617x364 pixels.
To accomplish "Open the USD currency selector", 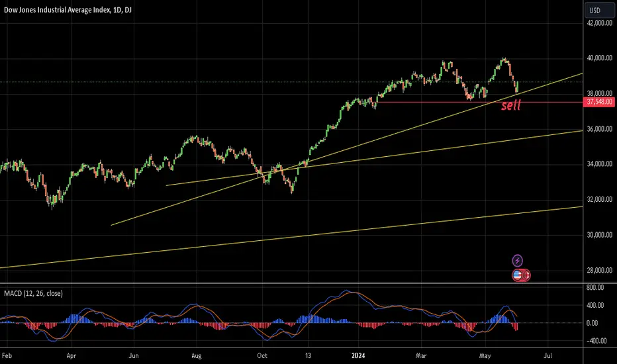I will 599,10.
